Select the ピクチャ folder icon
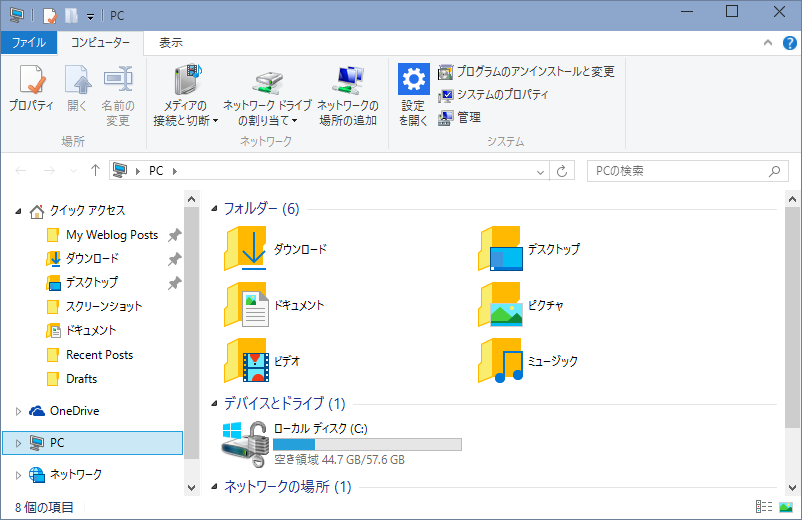Screen dimensions: 802x520 point(500,305)
